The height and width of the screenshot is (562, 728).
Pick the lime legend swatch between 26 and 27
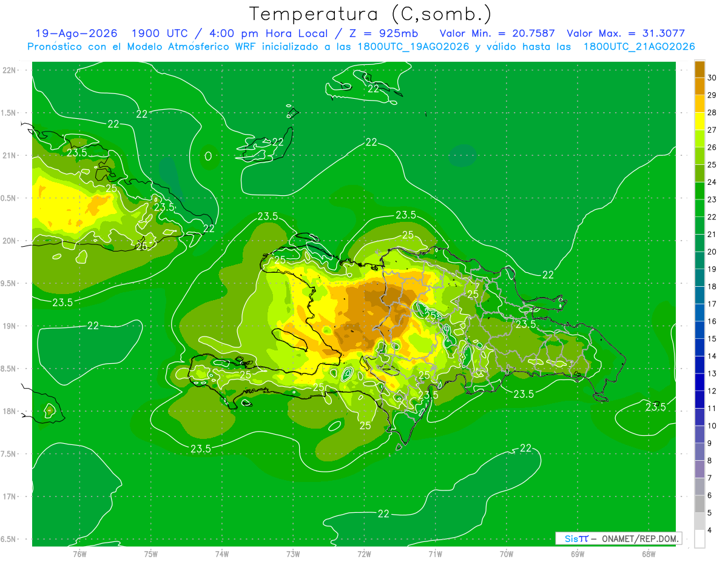[x=699, y=139]
